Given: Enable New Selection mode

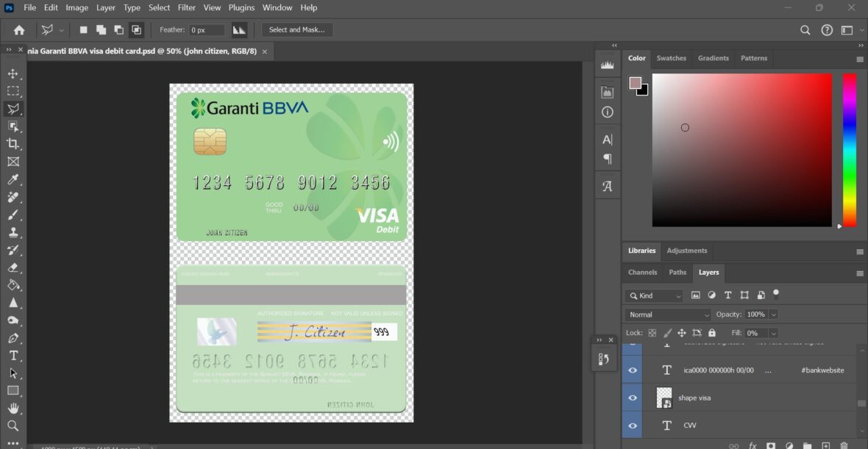Looking at the screenshot, I should pos(84,30).
